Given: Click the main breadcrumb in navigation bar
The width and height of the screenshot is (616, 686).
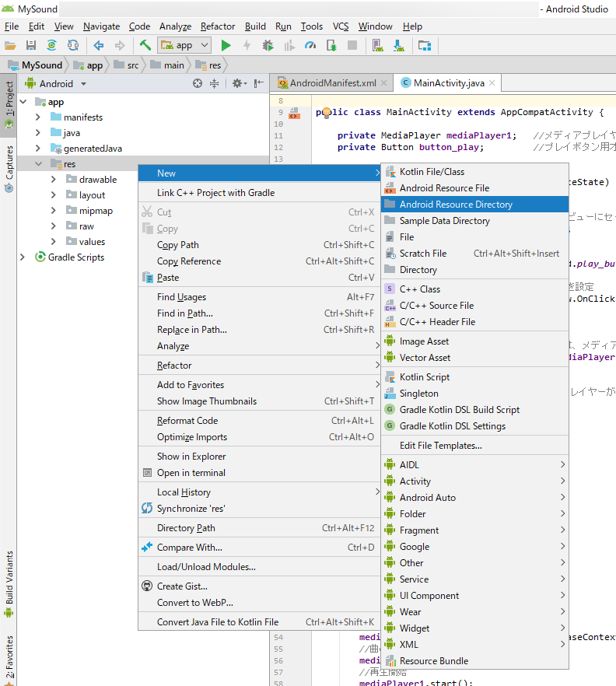Looking at the screenshot, I should pos(167,65).
